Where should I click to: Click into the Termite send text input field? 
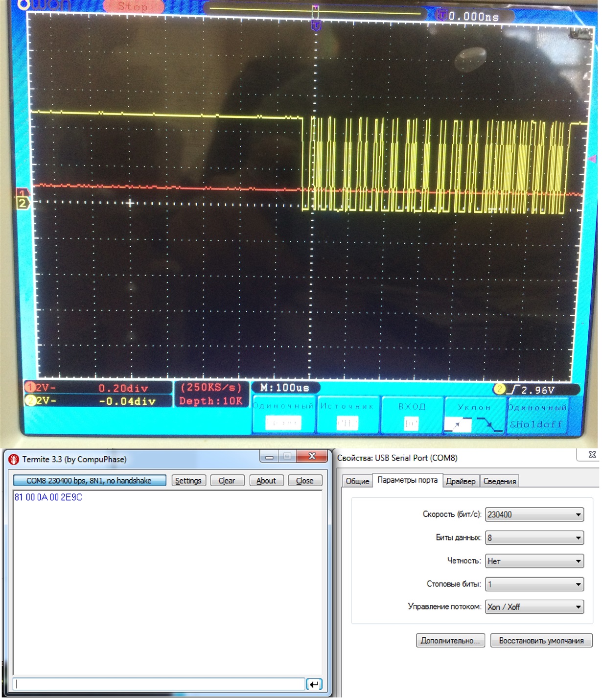click(159, 684)
